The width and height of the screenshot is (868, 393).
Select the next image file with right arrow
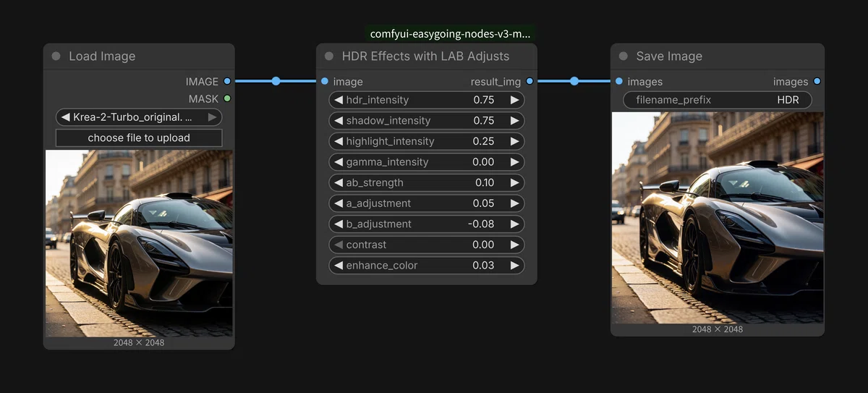coord(212,117)
